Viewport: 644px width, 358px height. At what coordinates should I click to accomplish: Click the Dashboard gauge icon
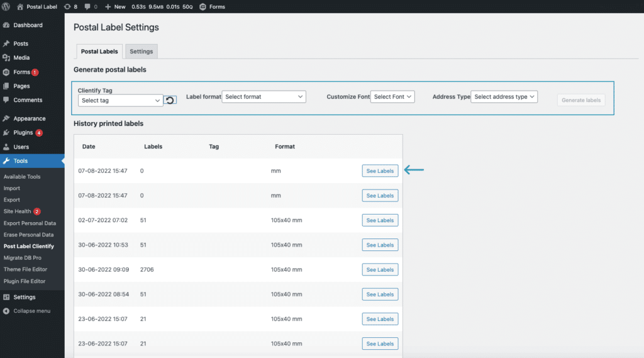coord(6,25)
